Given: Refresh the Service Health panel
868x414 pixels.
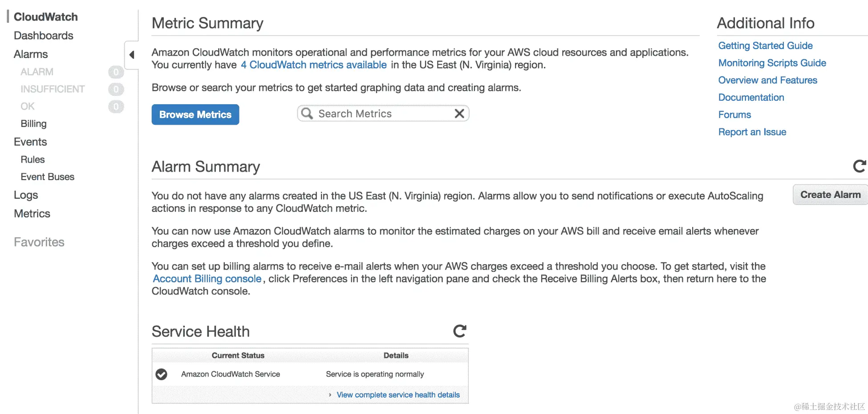Looking at the screenshot, I should coord(459,331).
